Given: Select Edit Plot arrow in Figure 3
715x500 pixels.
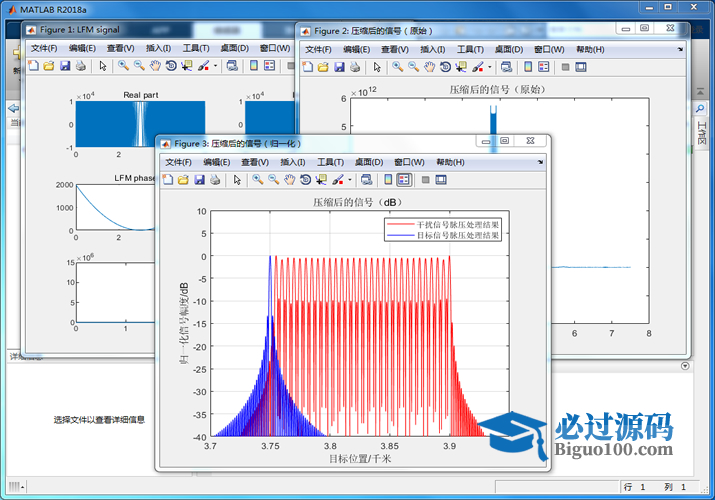Looking at the screenshot, I should click(x=237, y=180).
